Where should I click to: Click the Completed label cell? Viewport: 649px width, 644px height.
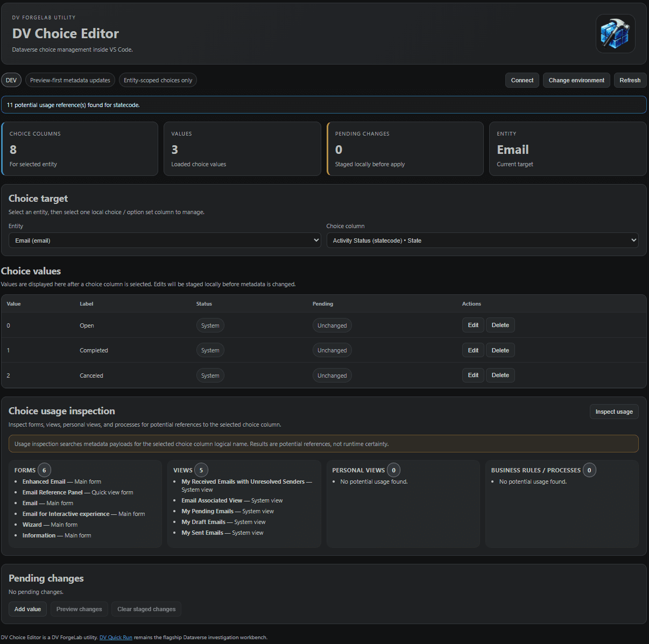pos(94,350)
